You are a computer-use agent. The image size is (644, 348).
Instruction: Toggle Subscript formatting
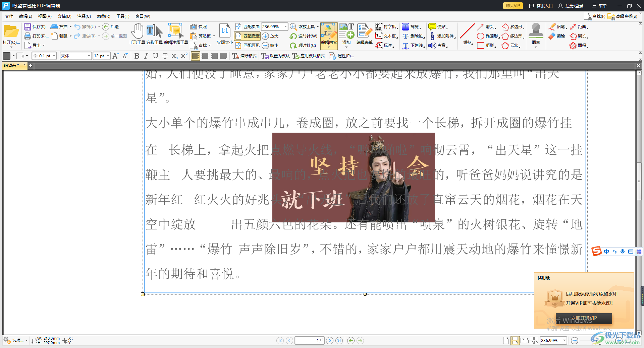coord(174,56)
